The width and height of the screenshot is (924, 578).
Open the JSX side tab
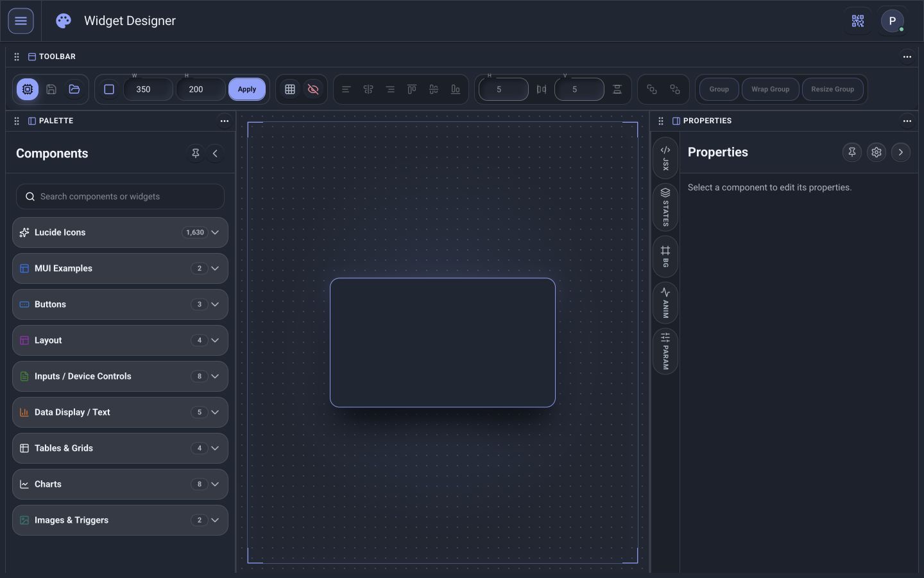click(x=665, y=158)
